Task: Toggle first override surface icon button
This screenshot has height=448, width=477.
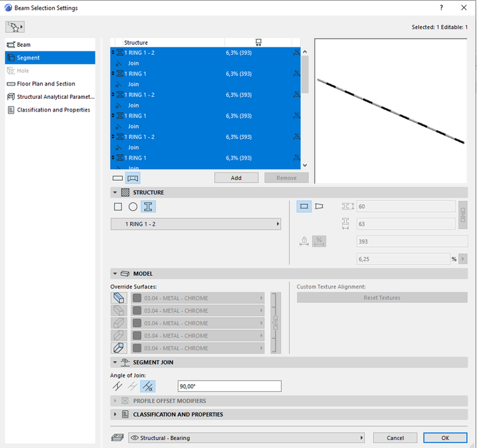Action: [119, 298]
